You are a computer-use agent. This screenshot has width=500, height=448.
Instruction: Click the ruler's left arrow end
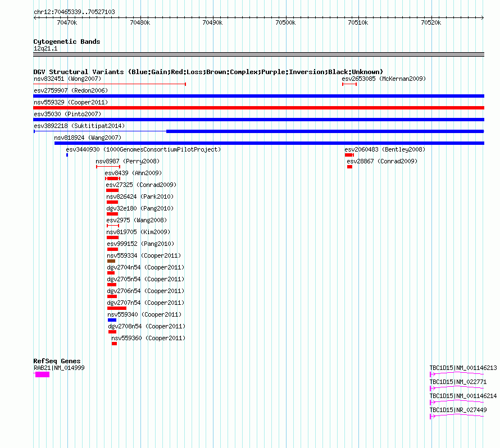(x=35, y=18)
